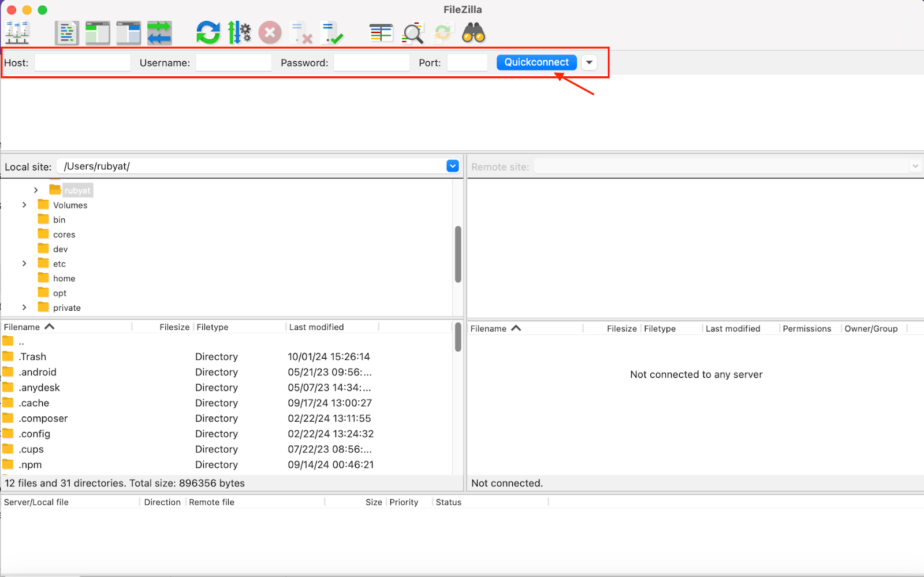Open the Site Manager icon

coord(17,33)
